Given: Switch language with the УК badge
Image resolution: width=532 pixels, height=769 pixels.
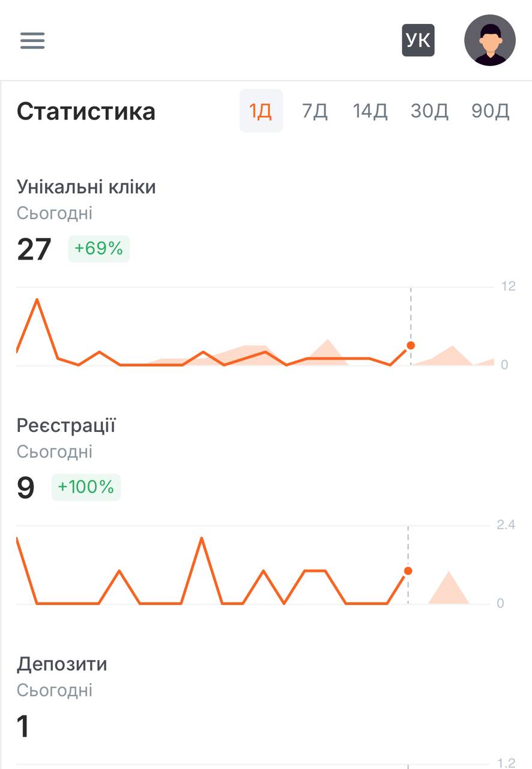Looking at the screenshot, I should 418,40.
